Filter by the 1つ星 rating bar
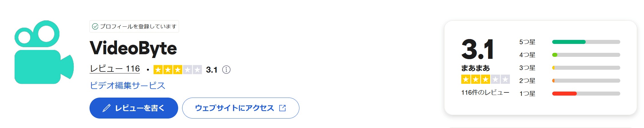This screenshot has height=128, width=644. [586, 94]
